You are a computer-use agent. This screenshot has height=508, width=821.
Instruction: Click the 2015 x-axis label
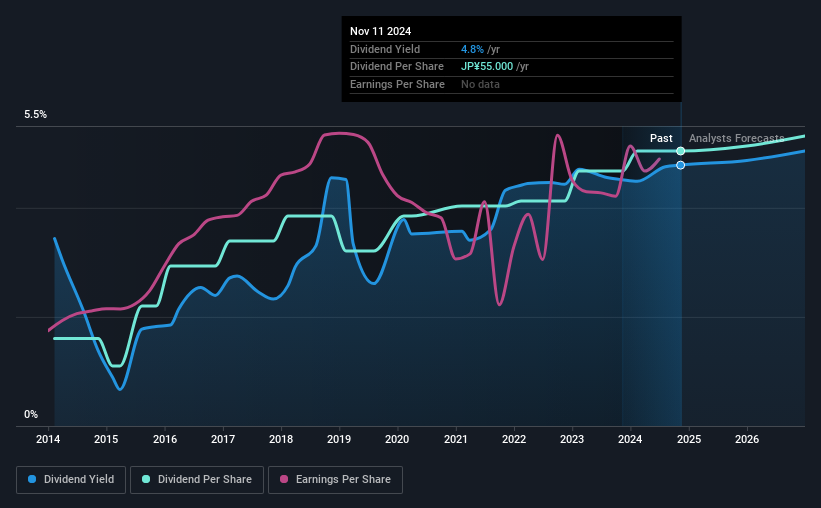(x=106, y=439)
